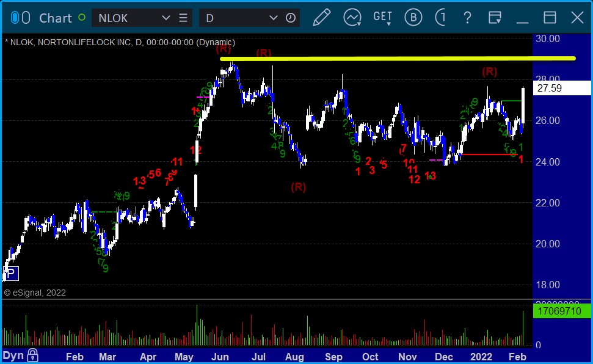Click the Jul label on time axis

pyautogui.click(x=258, y=357)
